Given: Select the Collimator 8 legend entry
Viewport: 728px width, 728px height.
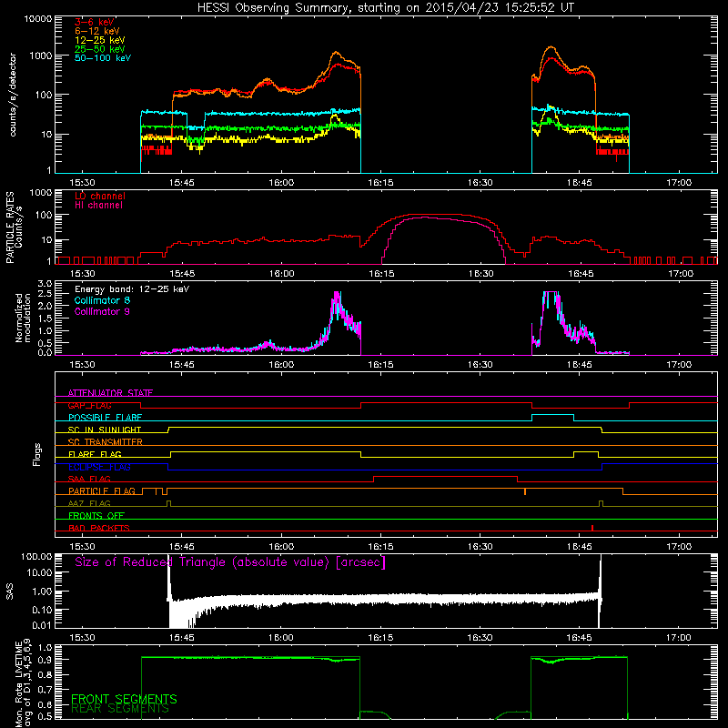Looking at the screenshot, I should click(x=102, y=300).
